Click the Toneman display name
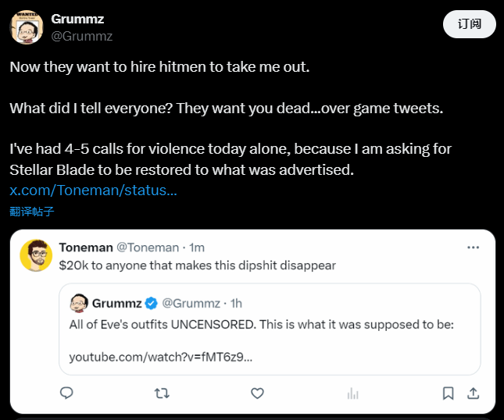Image resolution: width=504 pixels, height=420 pixels. pos(86,247)
